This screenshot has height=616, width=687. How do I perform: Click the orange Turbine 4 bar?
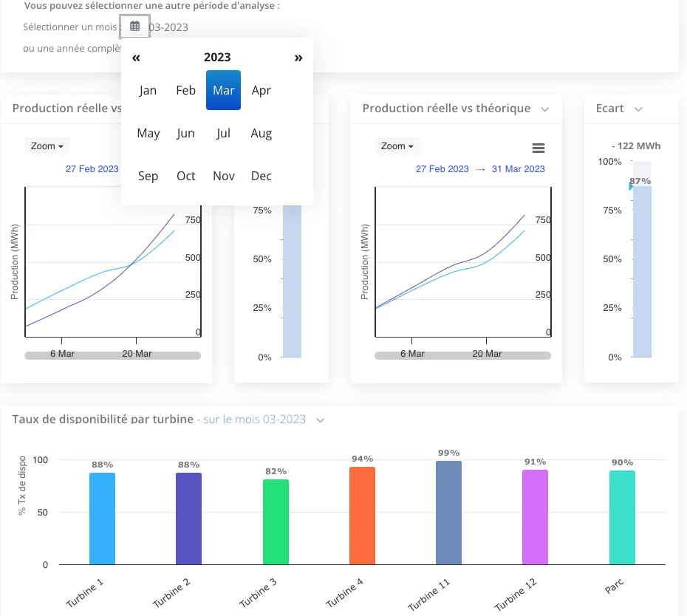click(362, 516)
